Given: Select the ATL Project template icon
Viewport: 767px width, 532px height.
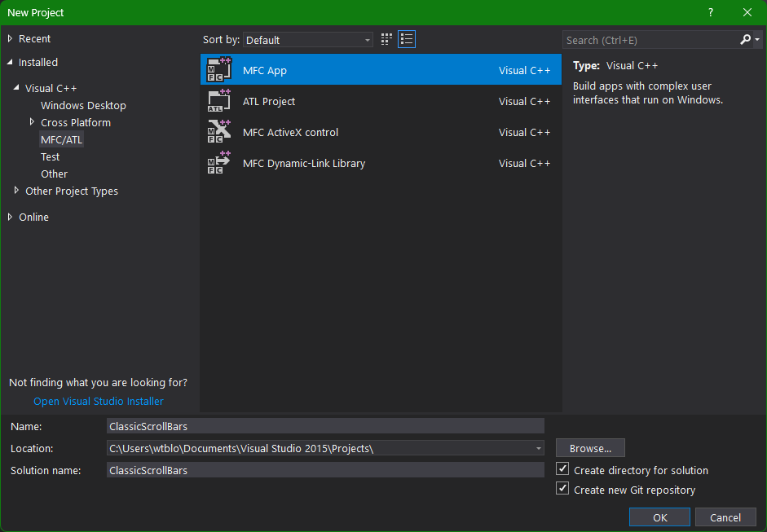Looking at the screenshot, I should click(218, 101).
